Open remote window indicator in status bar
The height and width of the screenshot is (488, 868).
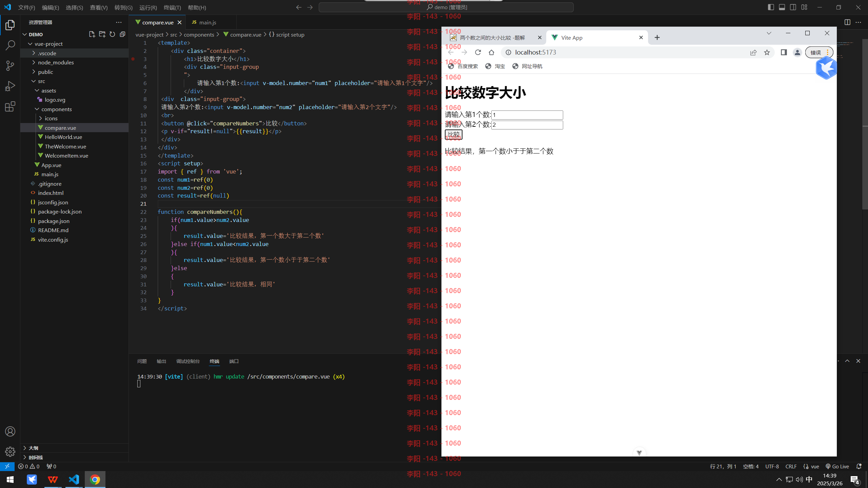[7, 466]
